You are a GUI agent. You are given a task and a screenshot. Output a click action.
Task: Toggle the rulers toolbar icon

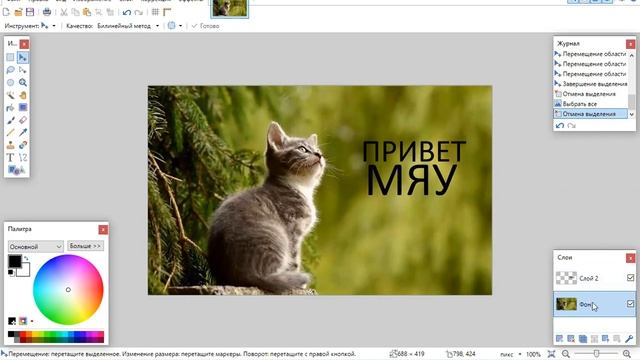(167, 12)
